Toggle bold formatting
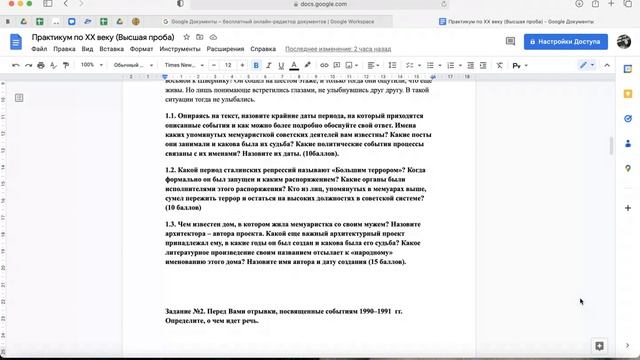The image size is (640, 360). click(x=256, y=65)
